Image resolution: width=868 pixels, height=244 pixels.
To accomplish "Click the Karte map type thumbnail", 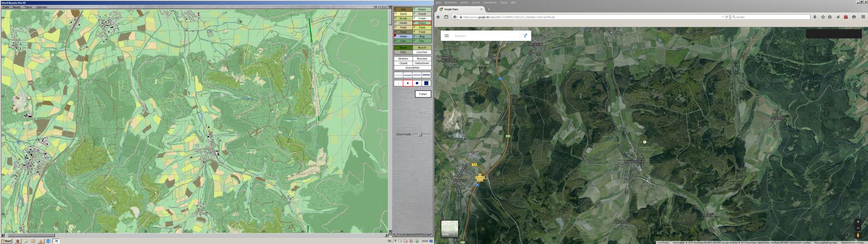I will 449,228.
